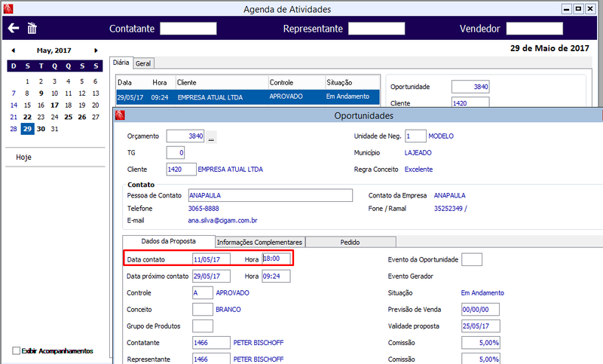The width and height of the screenshot is (603, 364).
Task: Click the Validade proposta field 25/05/17
Action: coord(481,326)
